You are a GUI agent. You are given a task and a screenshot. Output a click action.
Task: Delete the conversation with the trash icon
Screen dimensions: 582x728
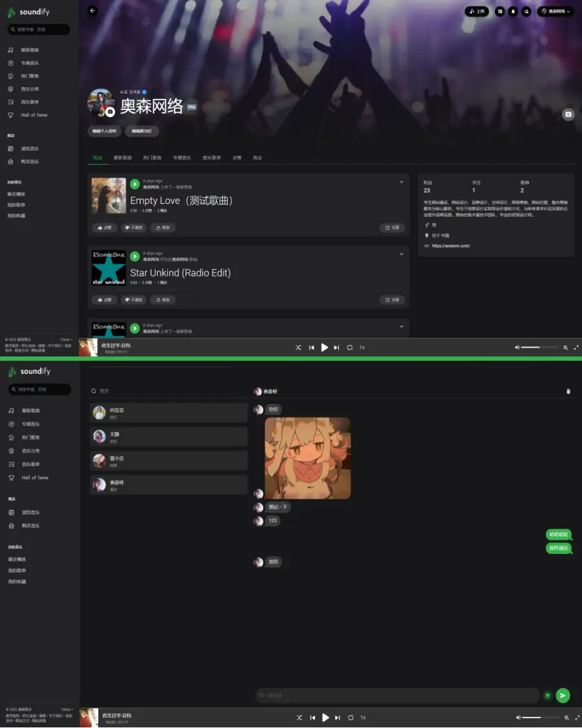click(x=568, y=392)
